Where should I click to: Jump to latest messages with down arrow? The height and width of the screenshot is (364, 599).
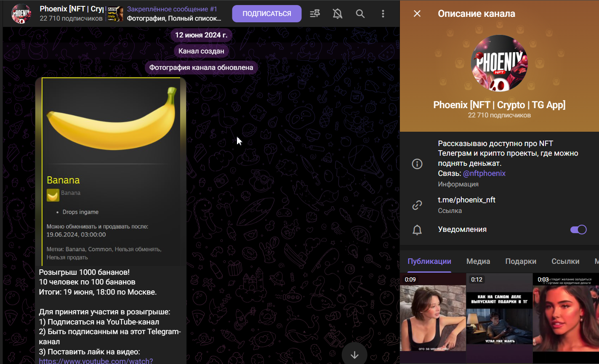click(x=354, y=355)
